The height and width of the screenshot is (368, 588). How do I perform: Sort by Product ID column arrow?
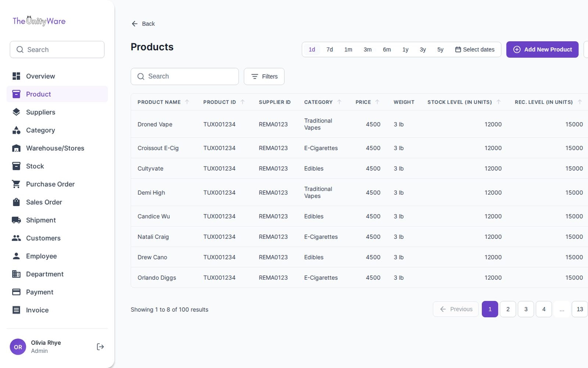tap(243, 102)
